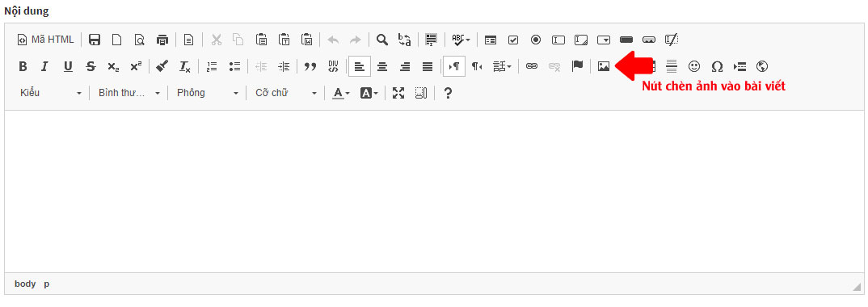Switch to Mã HTML source view

46,40
